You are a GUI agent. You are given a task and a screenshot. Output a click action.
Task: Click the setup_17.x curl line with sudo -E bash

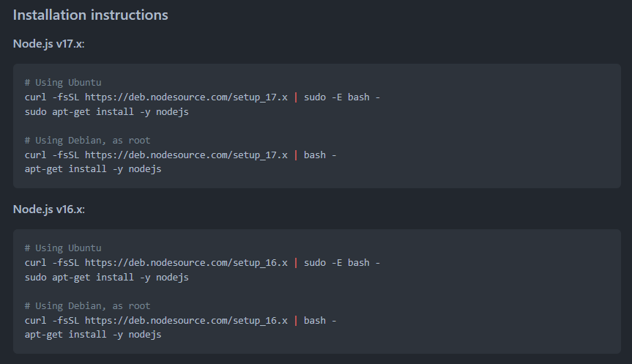point(202,97)
